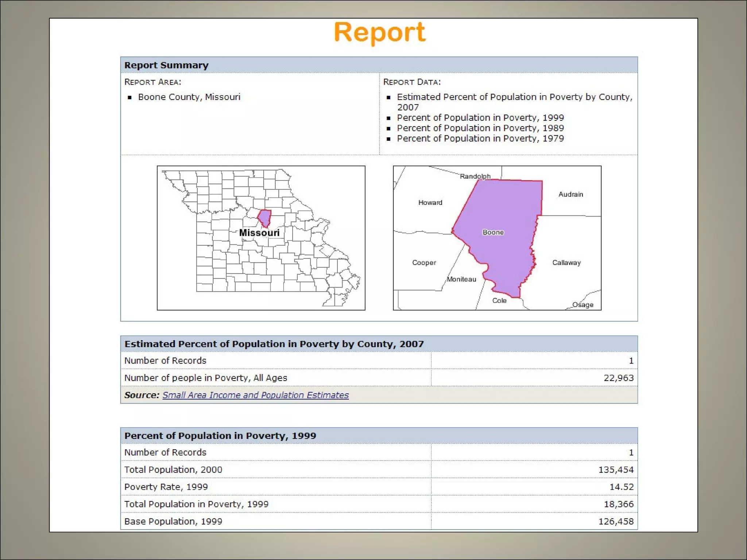
Task: Click Percent of Population in Poverty, 1979 item
Action: pos(480,139)
